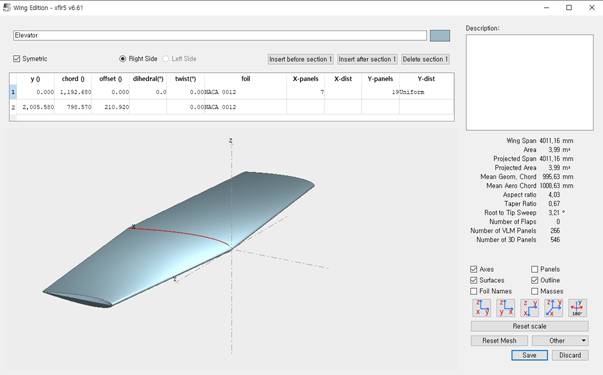Click foil cell NACA 0012 in row 1
Screen dimensions: 603x375
click(x=245, y=92)
